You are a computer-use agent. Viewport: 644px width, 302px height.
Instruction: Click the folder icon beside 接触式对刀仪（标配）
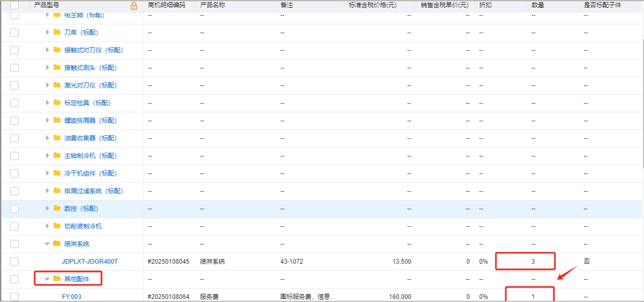tap(57, 50)
